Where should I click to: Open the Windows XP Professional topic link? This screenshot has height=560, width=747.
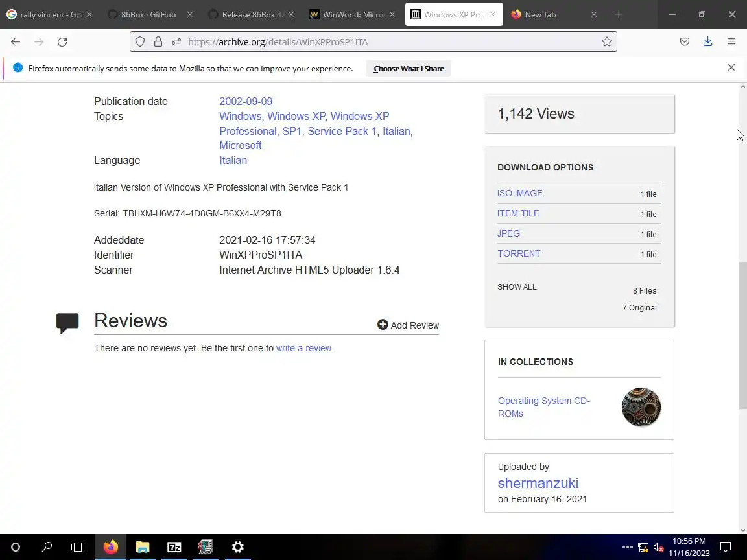[304, 124]
